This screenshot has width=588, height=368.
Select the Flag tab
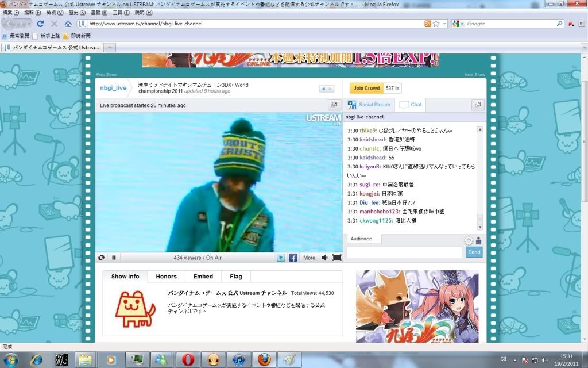pos(236,277)
